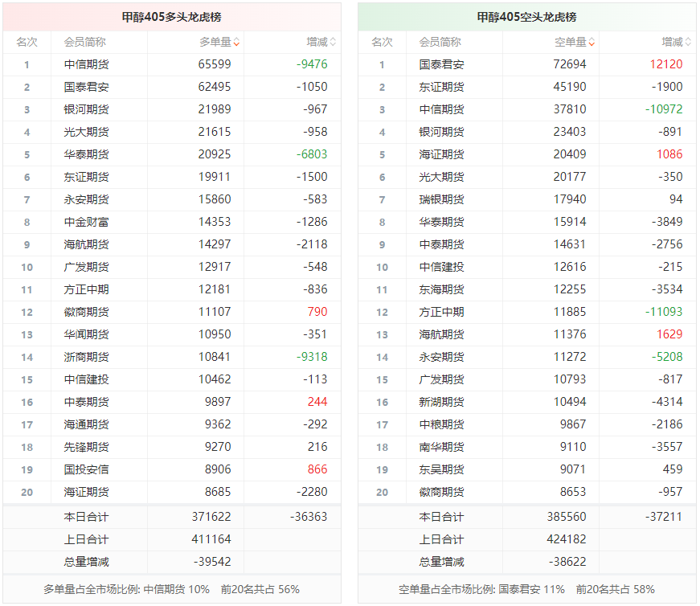Screen dimensions: 700x606
Task: Click 瑞银期货 member name in short table
Action: click(442, 199)
